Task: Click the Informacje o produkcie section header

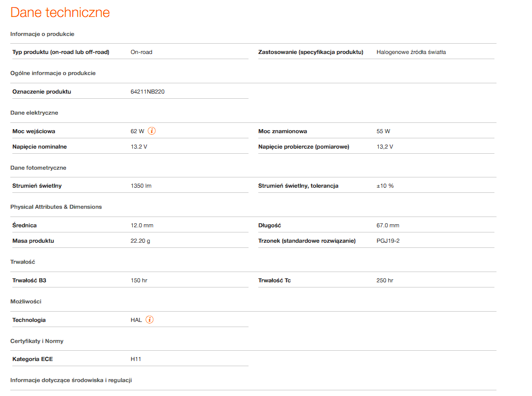Action: point(42,34)
